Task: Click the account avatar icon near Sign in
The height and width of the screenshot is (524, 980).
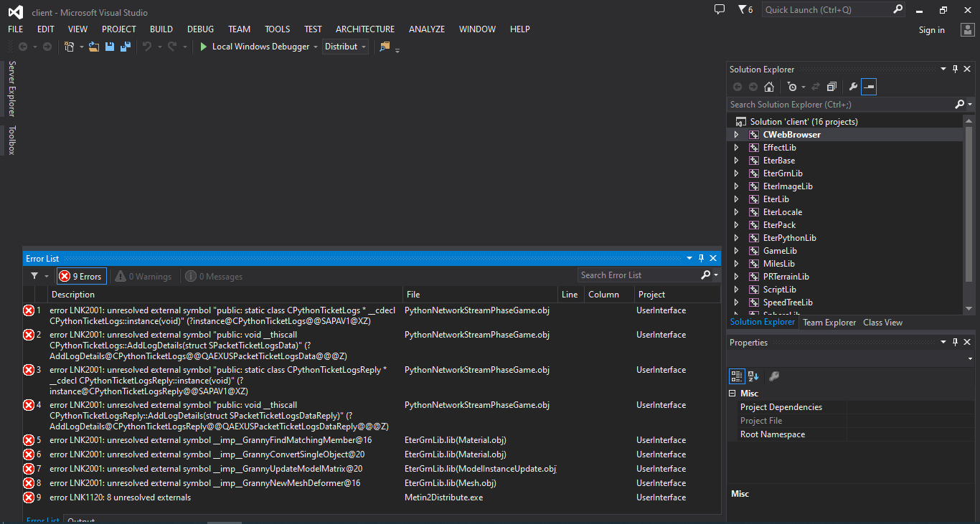Action: coord(967,29)
